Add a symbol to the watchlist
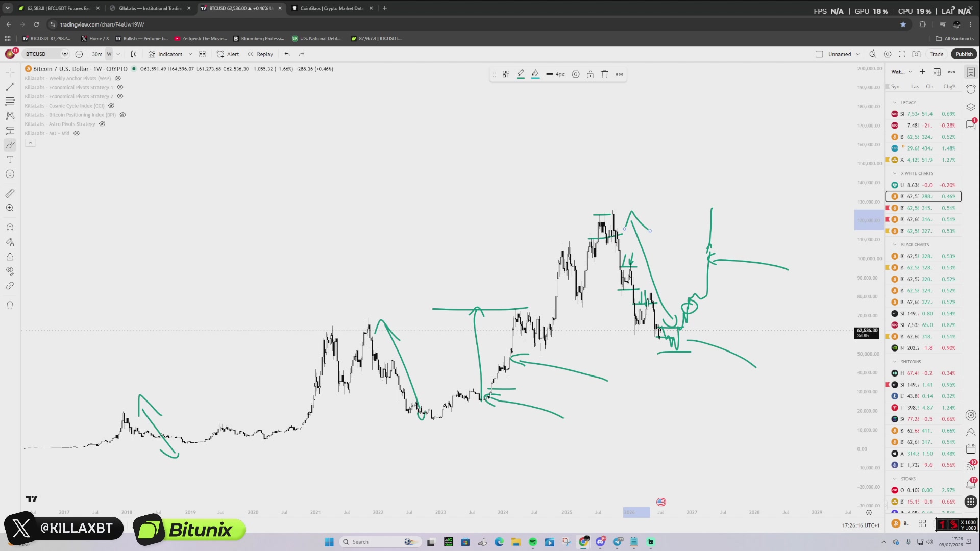The width and height of the screenshot is (980, 551). pyautogui.click(x=922, y=72)
